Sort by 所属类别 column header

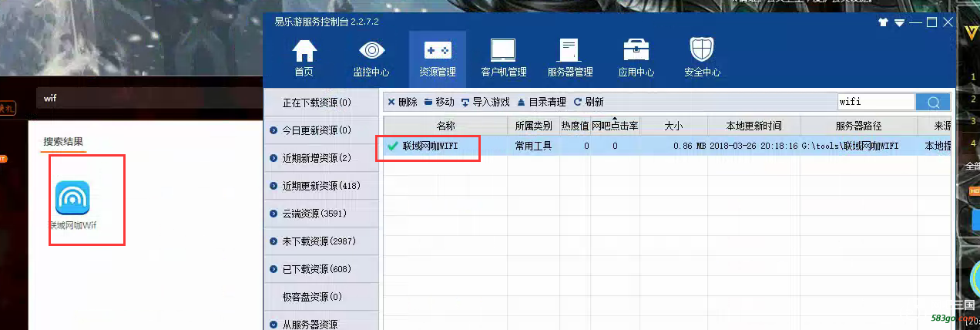pyautogui.click(x=534, y=126)
